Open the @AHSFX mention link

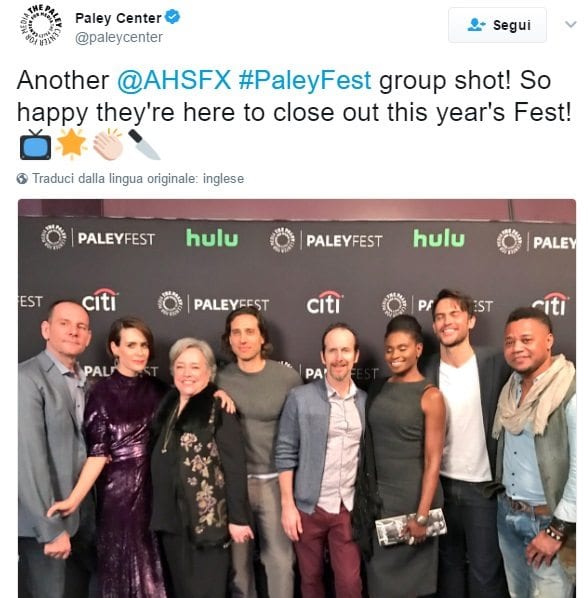click(x=174, y=80)
